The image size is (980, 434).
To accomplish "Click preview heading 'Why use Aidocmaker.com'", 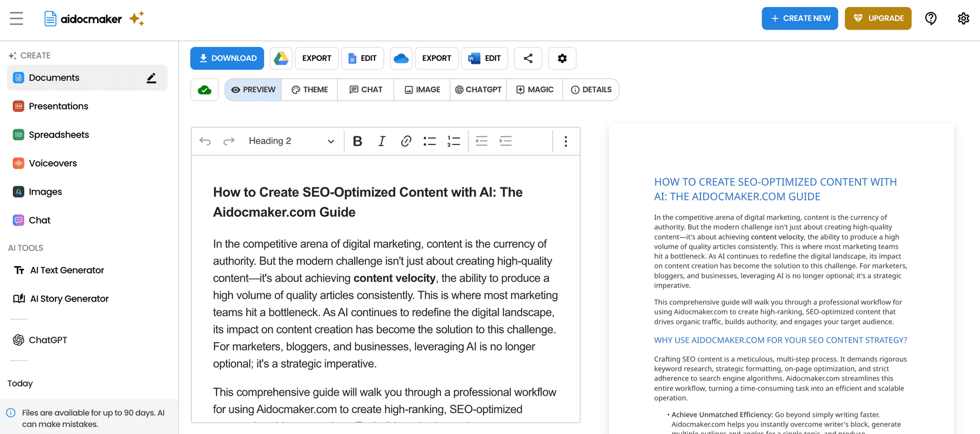I will tap(780, 340).
